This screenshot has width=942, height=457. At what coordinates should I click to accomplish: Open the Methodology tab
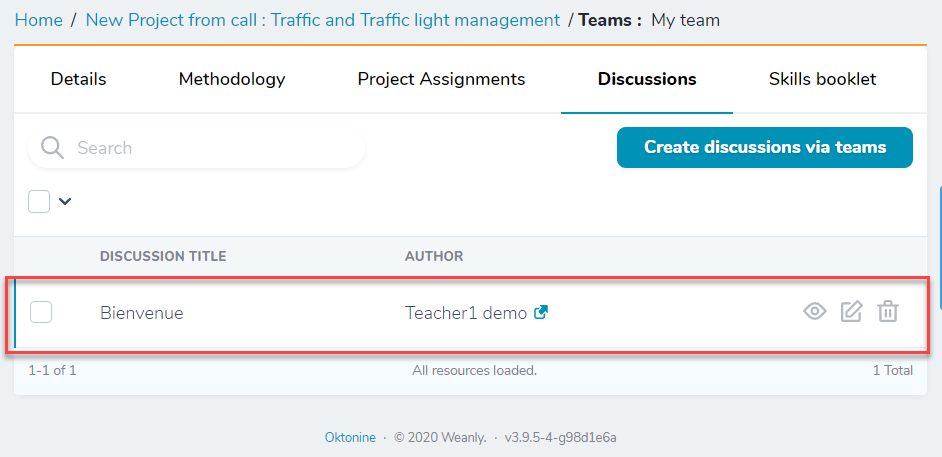232,79
